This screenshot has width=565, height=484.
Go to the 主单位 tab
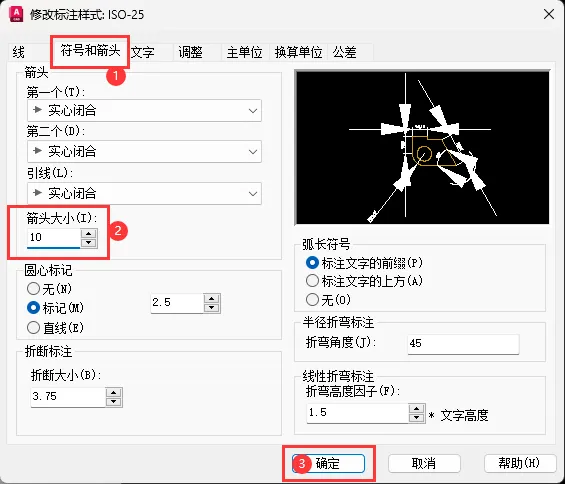[x=245, y=52]
